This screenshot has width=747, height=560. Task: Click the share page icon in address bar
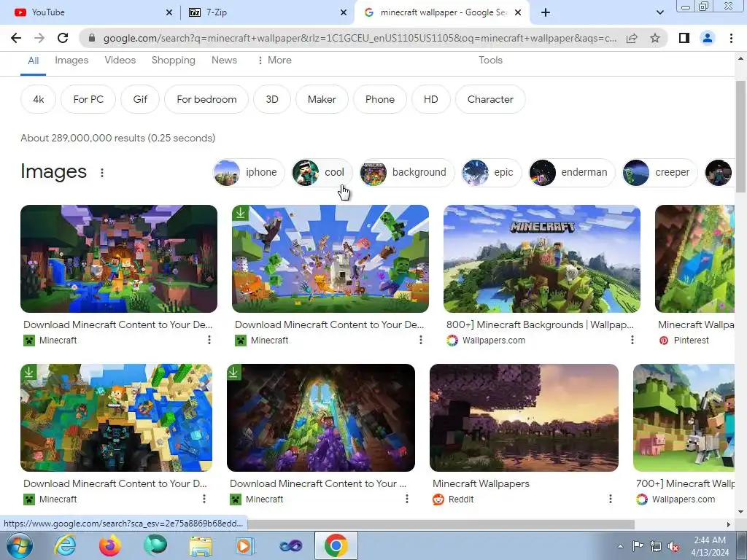632,38
